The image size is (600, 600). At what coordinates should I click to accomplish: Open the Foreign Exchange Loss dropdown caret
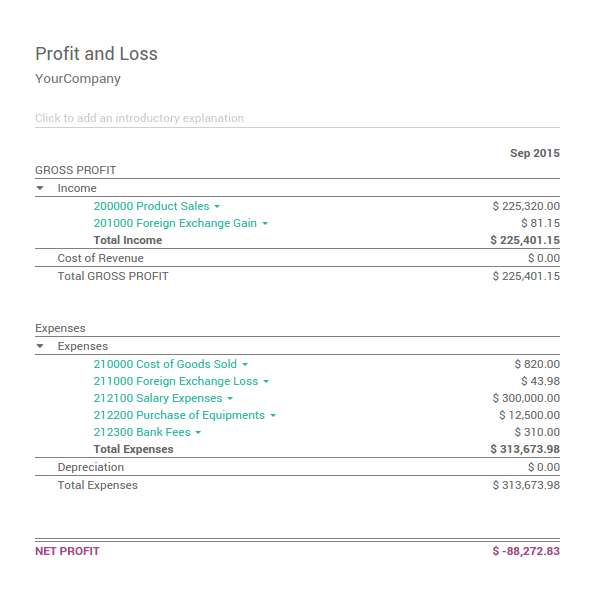(266, 382)
